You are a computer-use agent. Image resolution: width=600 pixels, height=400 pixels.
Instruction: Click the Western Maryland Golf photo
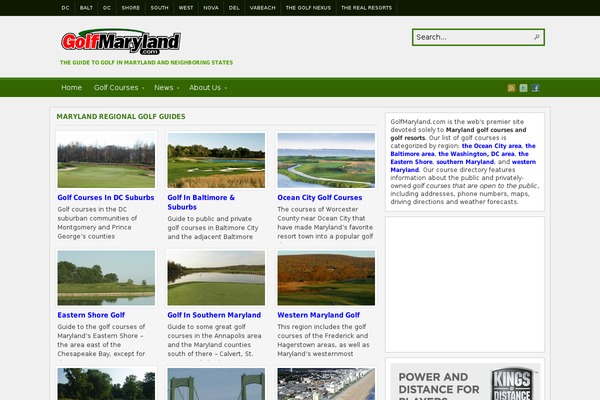pyautogui.click(x=326, y=278)
